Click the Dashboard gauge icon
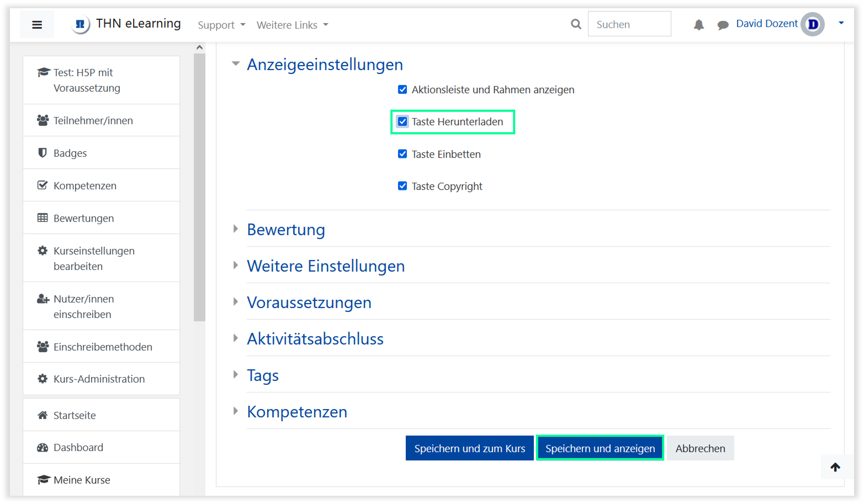 pyautogui.click(x=42, y=447)
